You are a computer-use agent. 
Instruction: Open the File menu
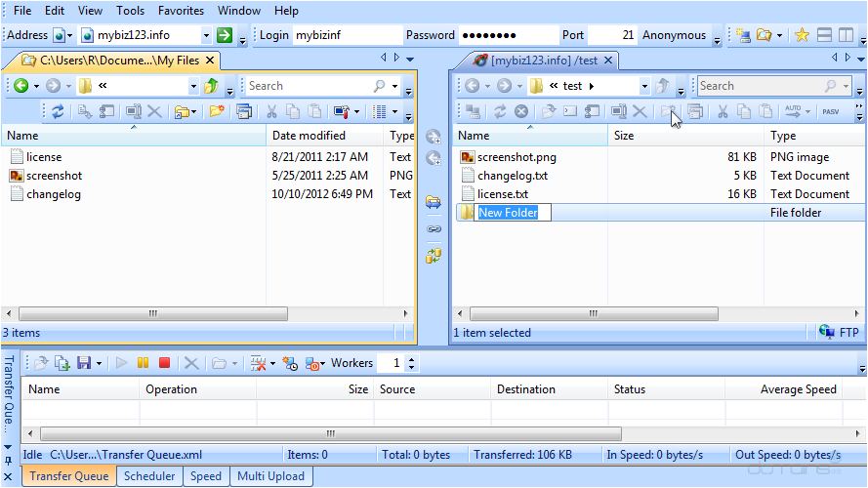coord(22,11)
